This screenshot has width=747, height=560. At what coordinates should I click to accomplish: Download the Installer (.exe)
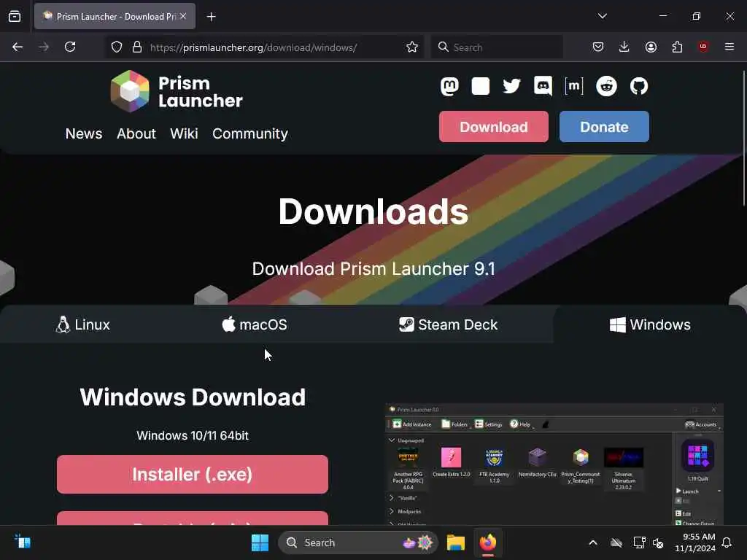pyautogui.click(x=193, y=474)
